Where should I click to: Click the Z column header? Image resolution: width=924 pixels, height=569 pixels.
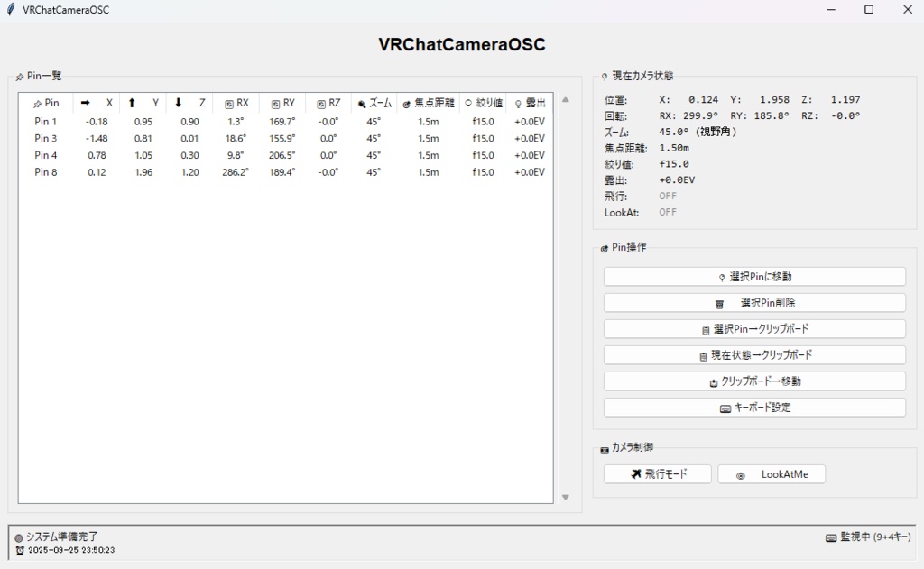(189, 103)
